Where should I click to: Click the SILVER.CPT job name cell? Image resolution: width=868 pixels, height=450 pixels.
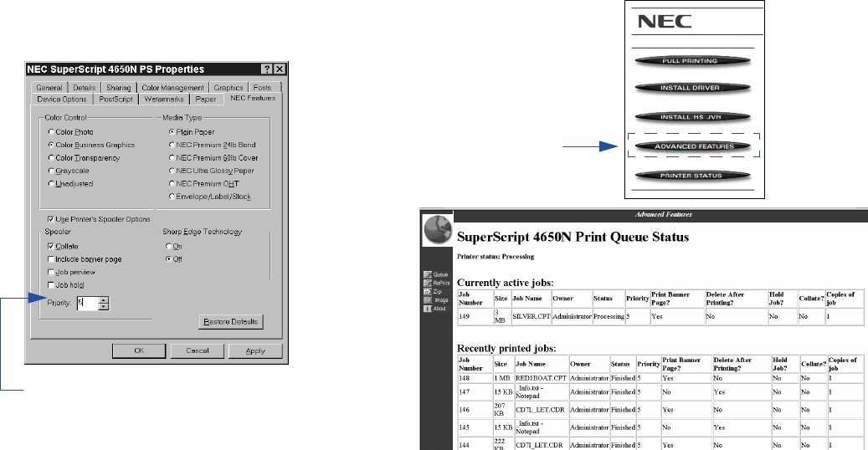[531, 317]
